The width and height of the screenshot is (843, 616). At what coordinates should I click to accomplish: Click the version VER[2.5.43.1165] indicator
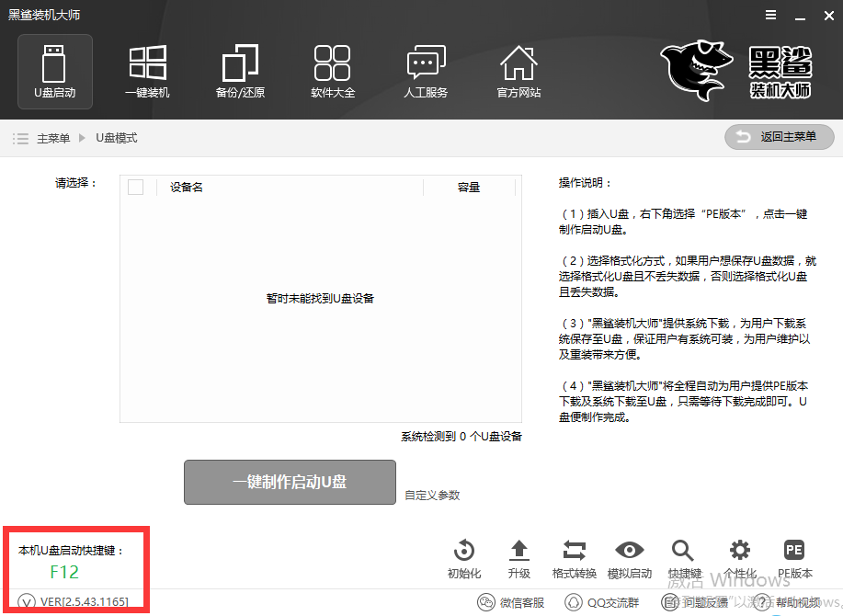tap(74, 601)
